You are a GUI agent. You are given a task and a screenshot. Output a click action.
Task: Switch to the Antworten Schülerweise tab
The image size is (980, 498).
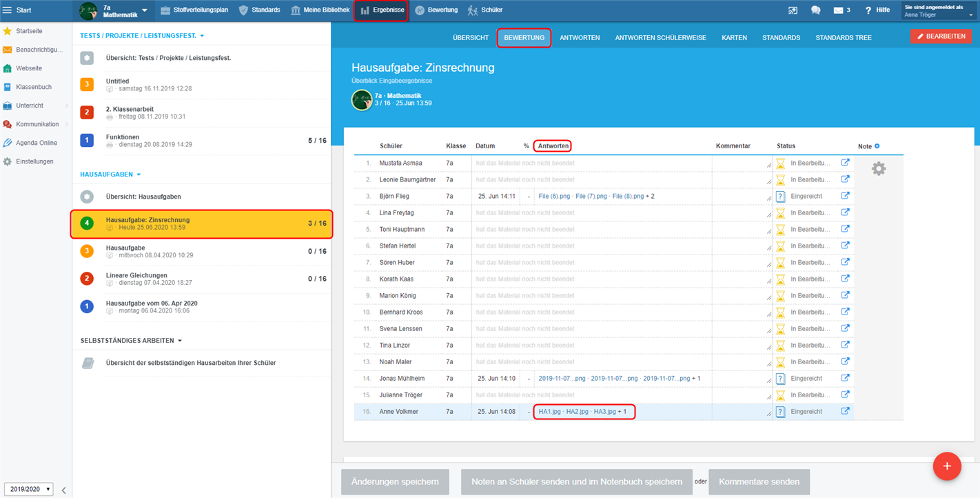(x=660, y=37)
